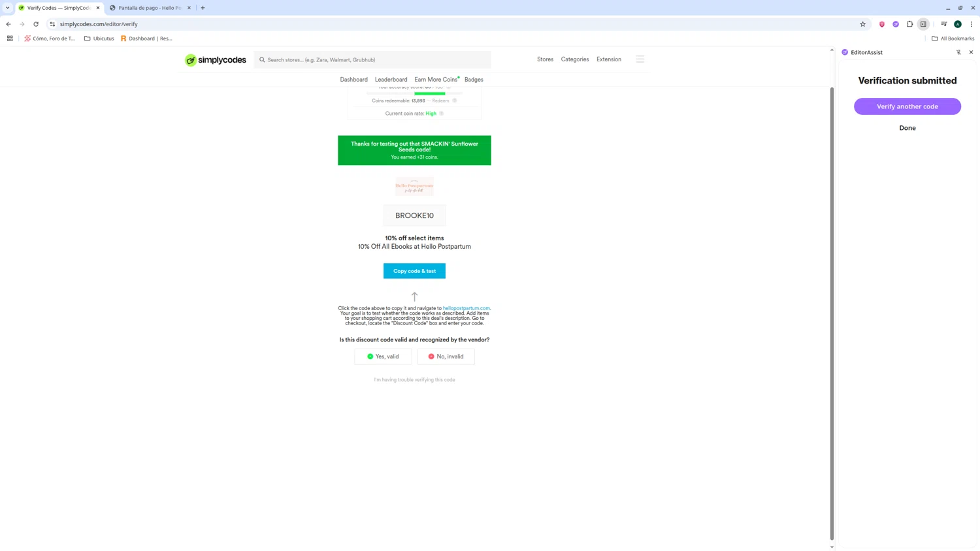Close the Verify Codes tab
The height and width of the screenshot is (551, 980).
click(x=98, y=8)
